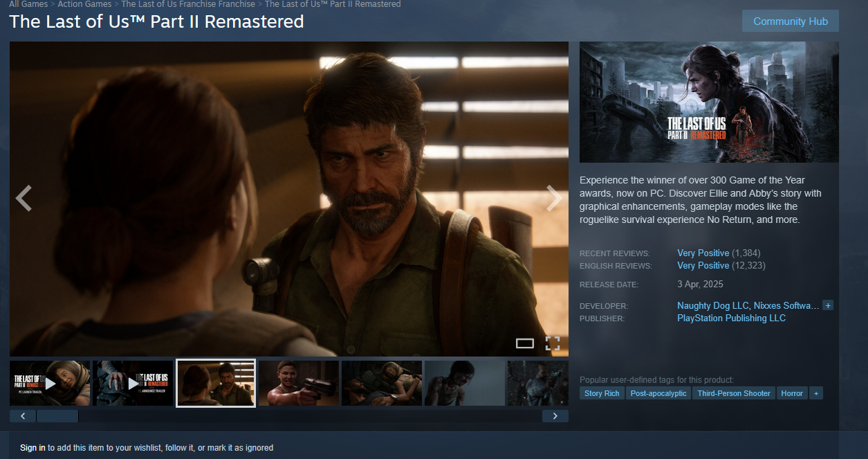Play the PC Launch Trailer thumbnail
Viewport: 868px width, 459px height.
point(50,383)
